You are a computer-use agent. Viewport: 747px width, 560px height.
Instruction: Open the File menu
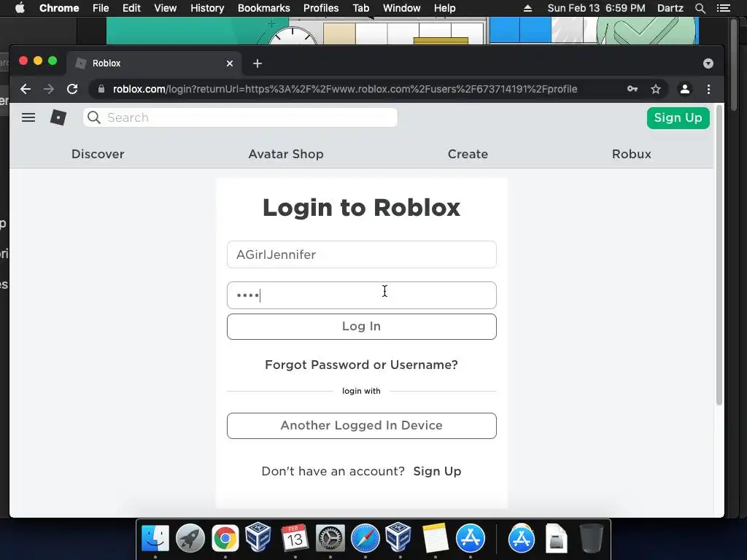[x=101, y=8]
